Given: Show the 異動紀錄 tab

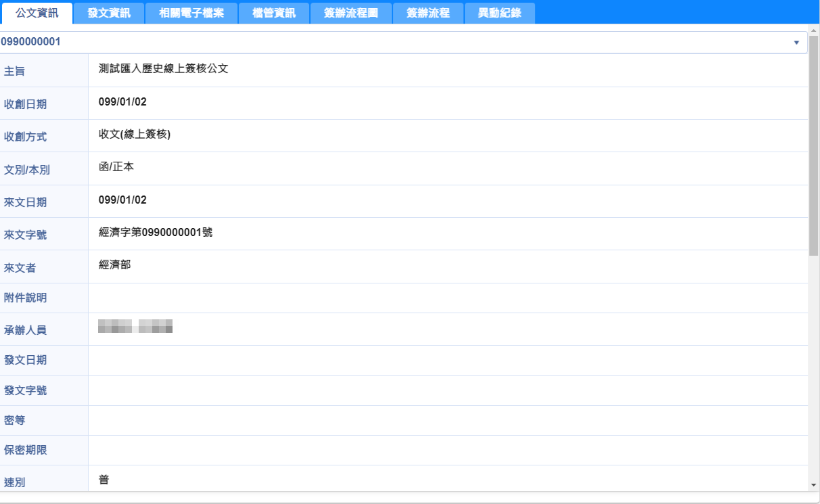Looking at the screenshot, I should (500, 13).
